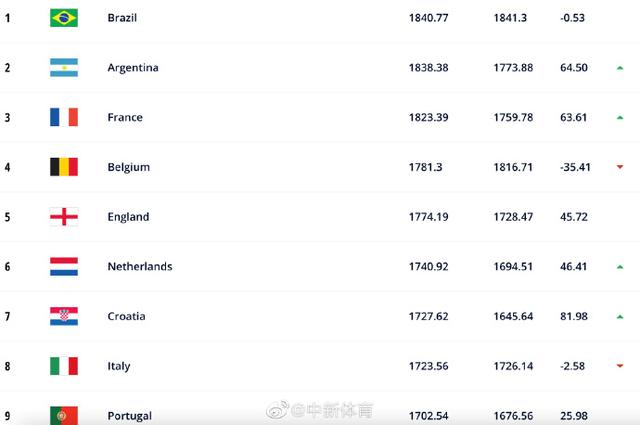Open the Netherlands team name link
The height and width of the screenshot is (425, 640).
[140, 267]
